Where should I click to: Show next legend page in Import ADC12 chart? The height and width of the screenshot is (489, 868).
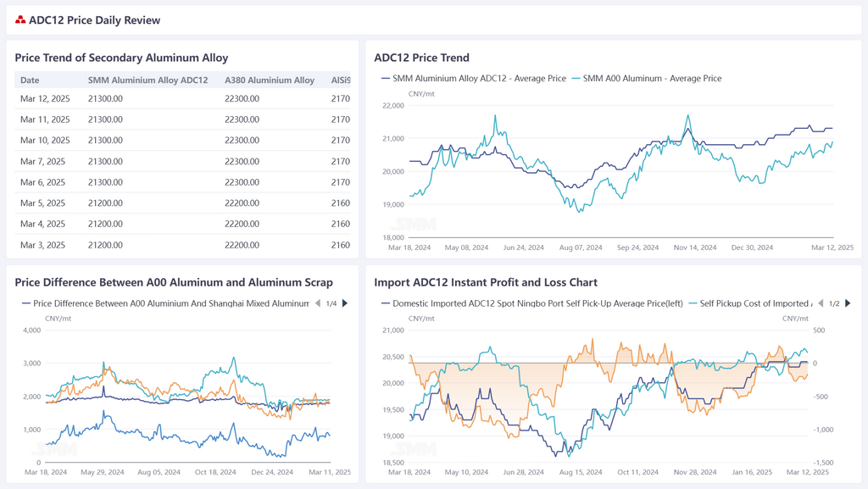(x=848, y=303)
